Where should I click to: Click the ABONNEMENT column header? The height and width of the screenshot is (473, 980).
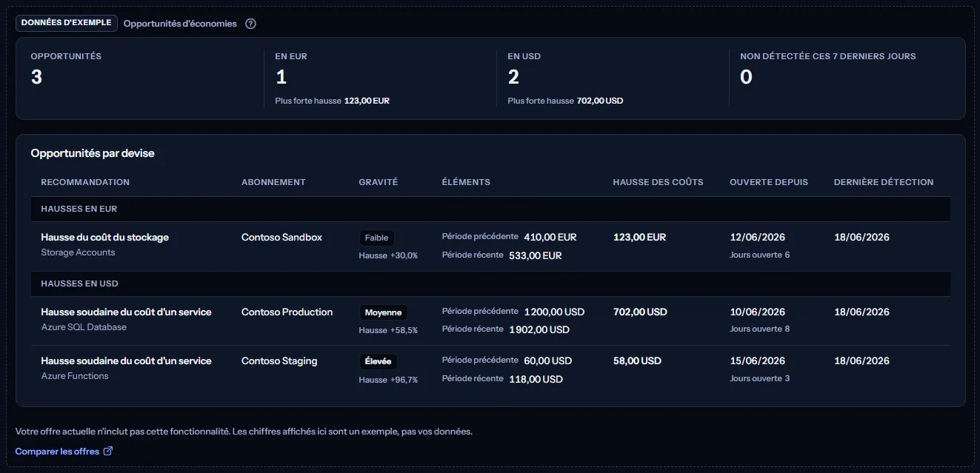[273, 182]
